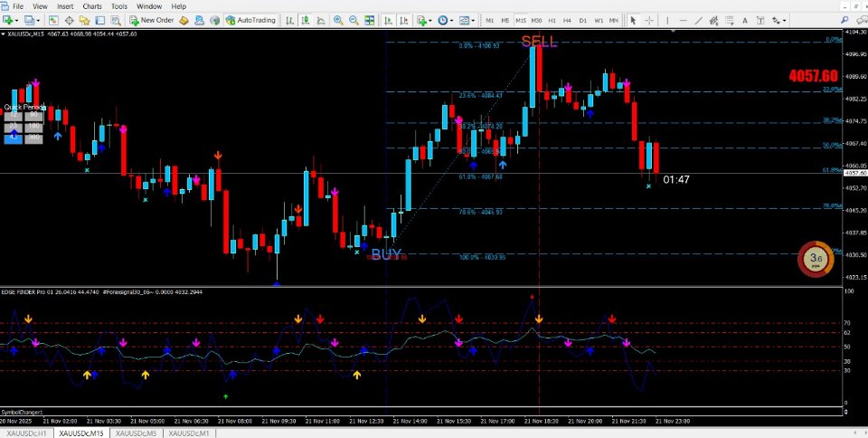Open the Charts menu
This screenshot has height=438, width=868.
click(92, 6)
